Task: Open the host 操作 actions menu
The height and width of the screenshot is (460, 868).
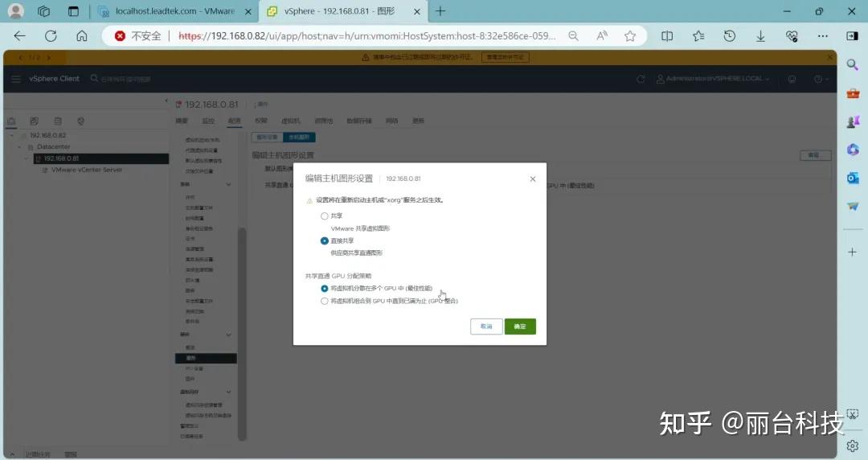Action: (x=261, y=105)
